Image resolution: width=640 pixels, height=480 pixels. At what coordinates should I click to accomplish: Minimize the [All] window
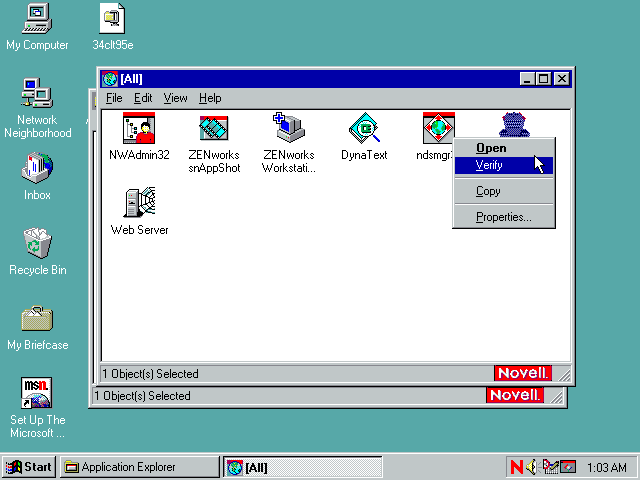tap(527, 79)
